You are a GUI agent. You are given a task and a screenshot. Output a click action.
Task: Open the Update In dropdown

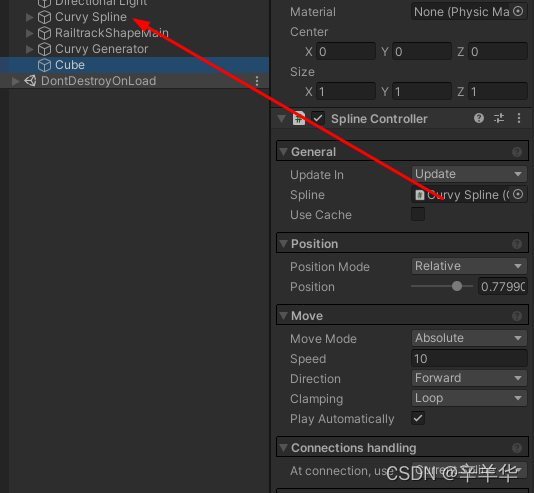pyautogui.click(x=469, y=174)
